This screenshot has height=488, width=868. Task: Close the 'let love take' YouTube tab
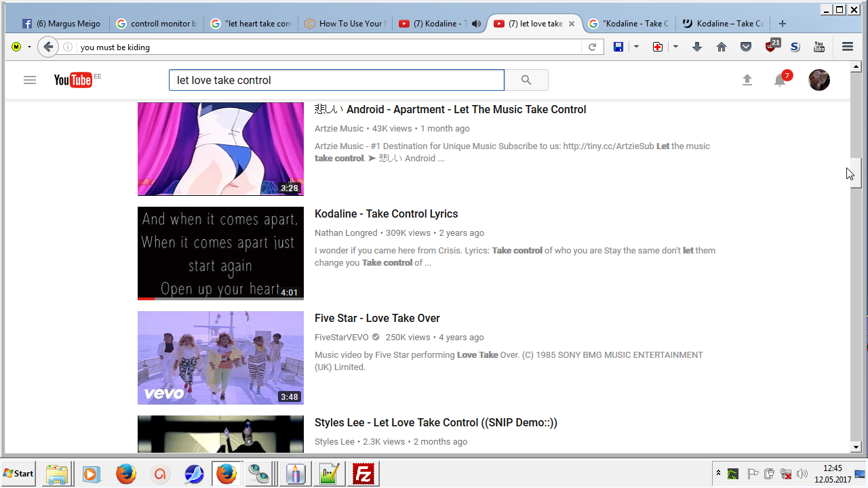[572, 24]
